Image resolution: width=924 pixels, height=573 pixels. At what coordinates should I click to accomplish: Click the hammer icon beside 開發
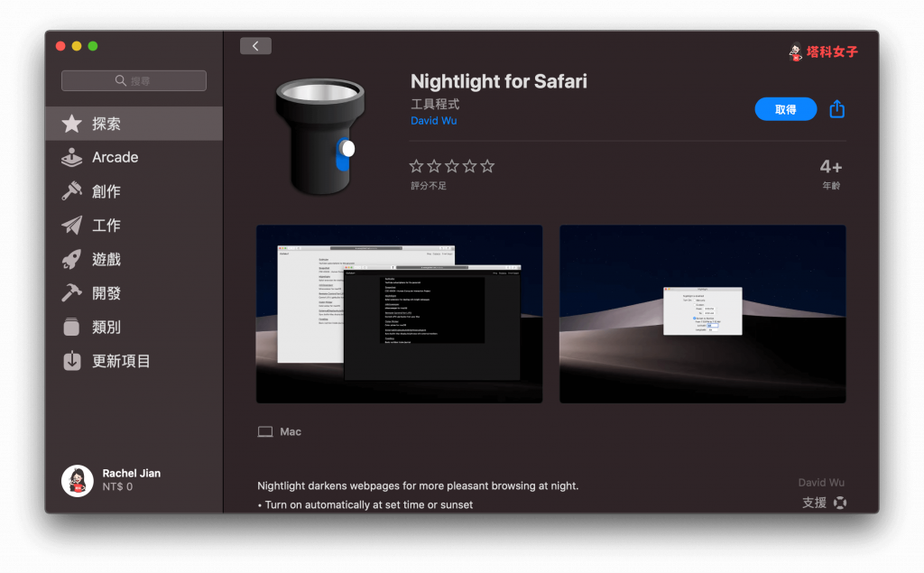click(72, 293)
